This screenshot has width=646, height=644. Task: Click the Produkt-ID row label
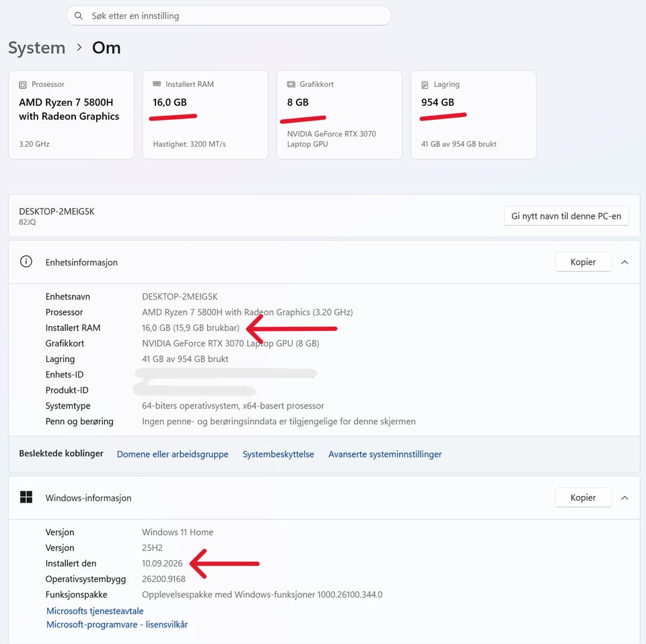[67, 390]
